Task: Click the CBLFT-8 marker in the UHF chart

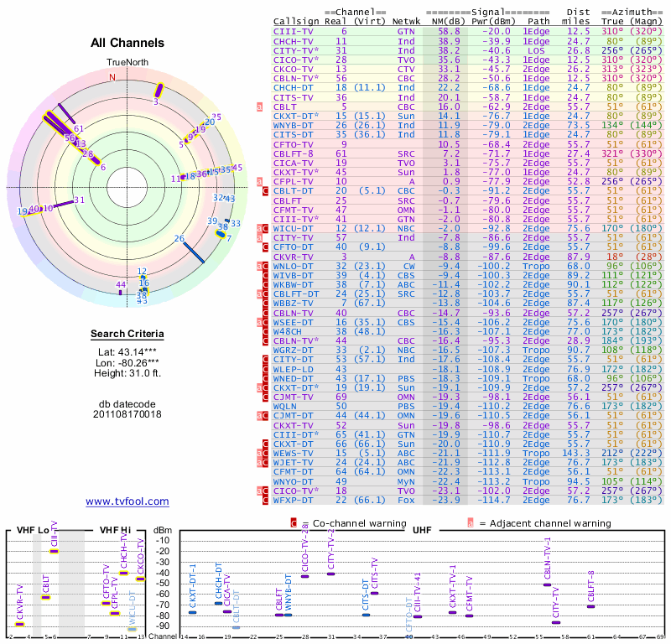Action: pyautogui.click(x=591, y=606)
